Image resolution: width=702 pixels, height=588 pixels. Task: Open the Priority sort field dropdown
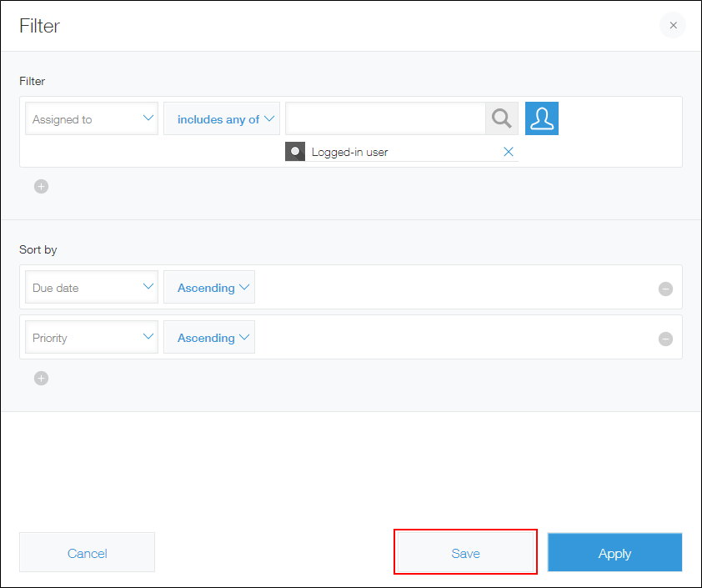(91, 337)
